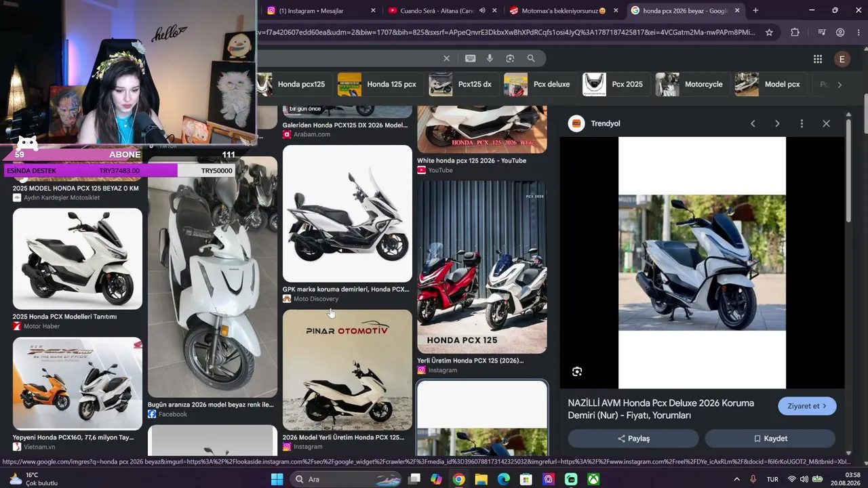Open the Yepyeni Honda PCX160 Vietnam.vn image
Screen dimensions: 868x488
(x=77, y=384)
